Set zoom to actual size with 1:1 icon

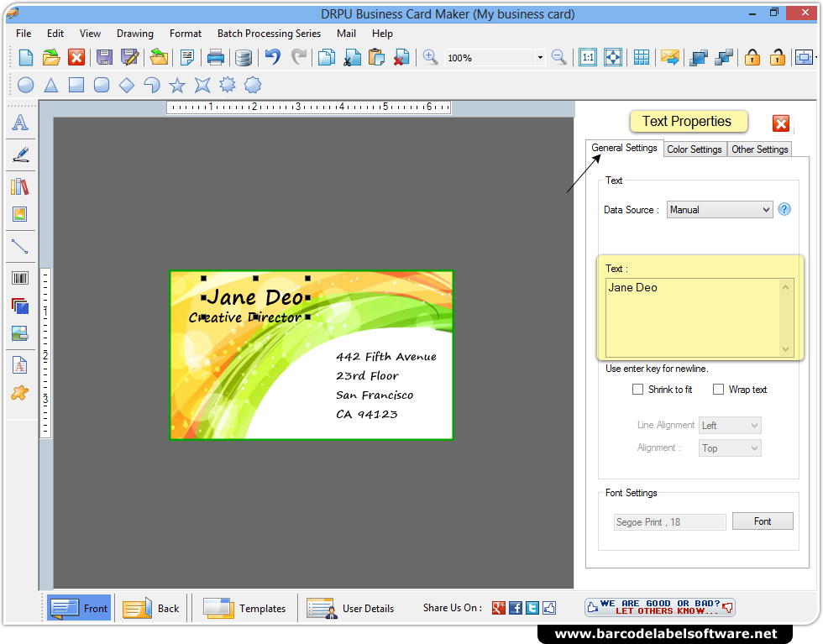588,57
